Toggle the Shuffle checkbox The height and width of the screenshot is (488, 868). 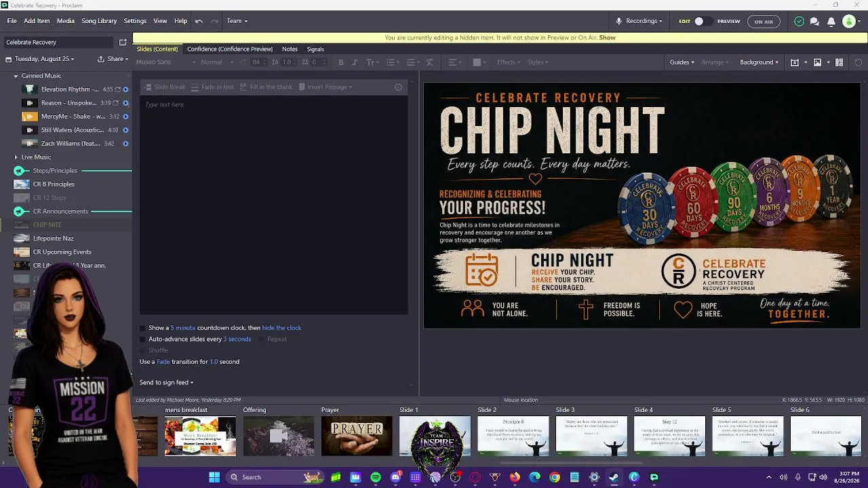142,350
